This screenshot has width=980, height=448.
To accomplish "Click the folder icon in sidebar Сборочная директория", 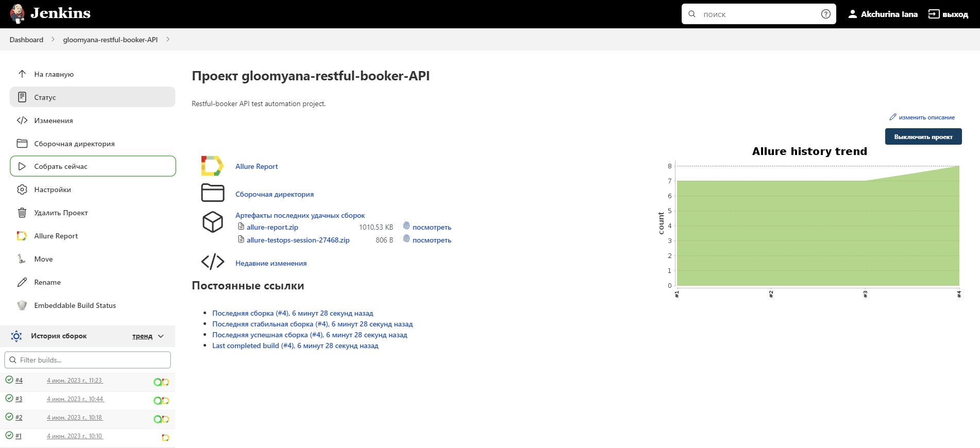I will click(x=22, y=144).
